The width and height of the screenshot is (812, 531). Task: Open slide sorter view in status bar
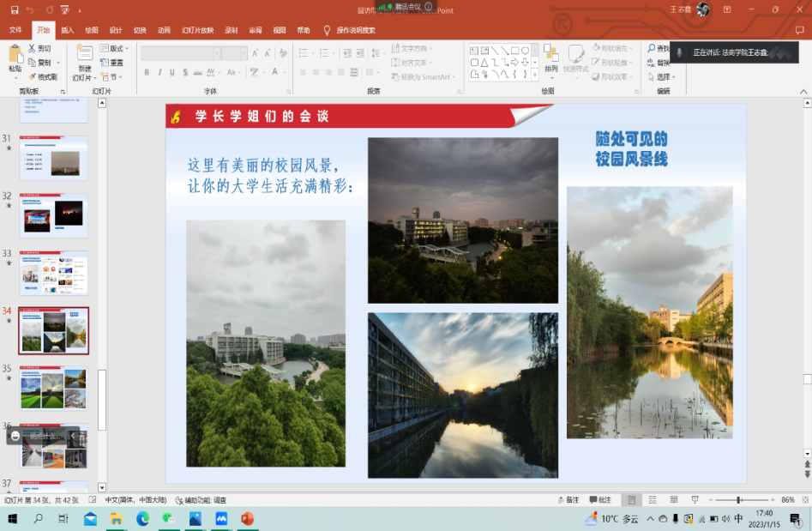pos(651,500)
